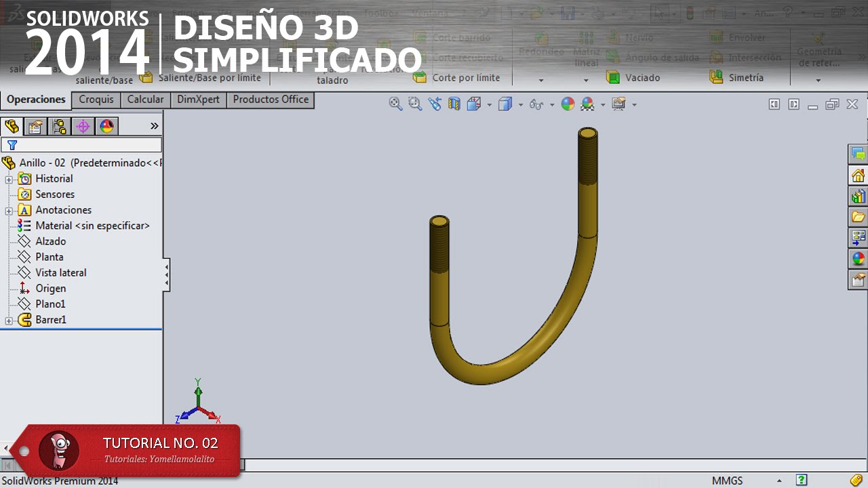Click Saliente/Base por límite command

click(x=200, y=78)
